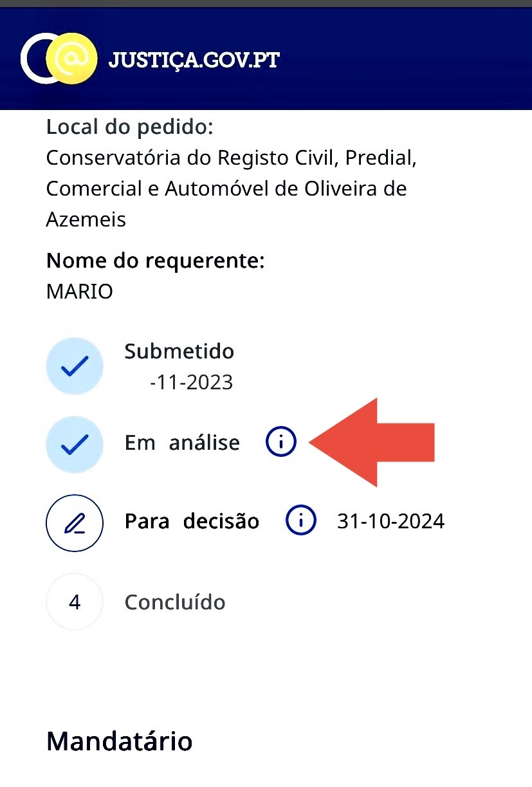Screen dimensions: 532x787
Task: Show info for Para decisão step
Action: (300, 521)
